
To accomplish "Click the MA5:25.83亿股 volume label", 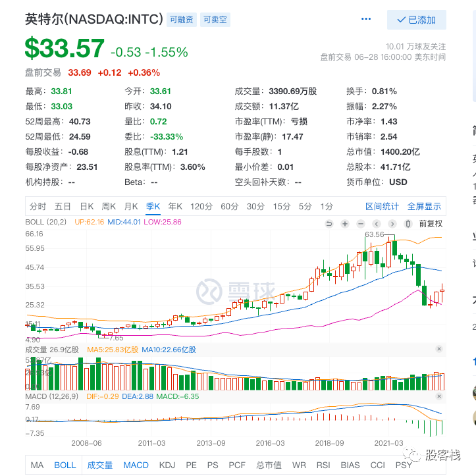I will (113, 350).
